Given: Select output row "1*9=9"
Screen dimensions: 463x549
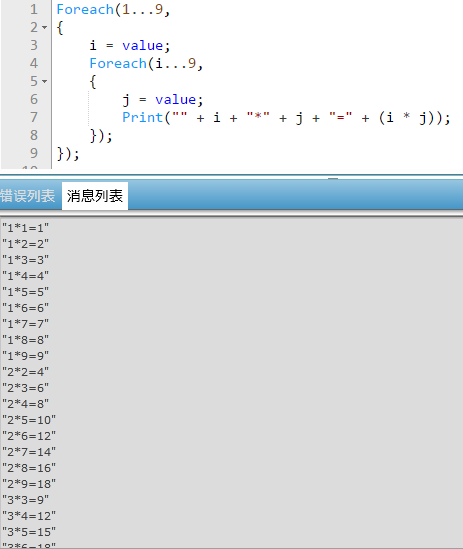Looking at the screenshot, I should point(26,356).
